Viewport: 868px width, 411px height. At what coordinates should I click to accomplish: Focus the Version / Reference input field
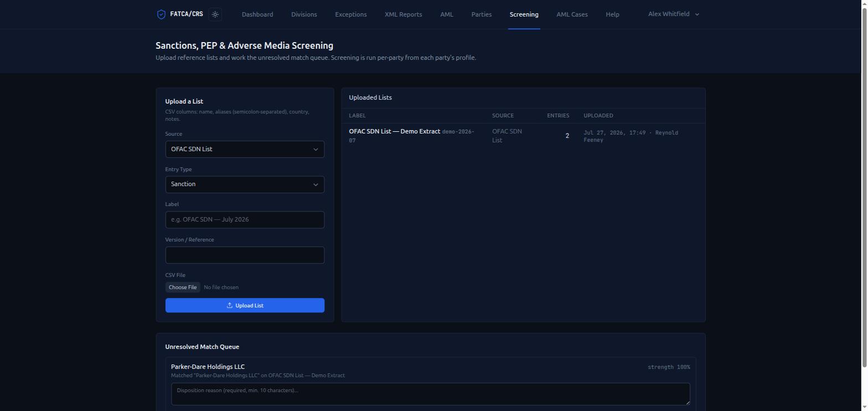tap(245, 255)
